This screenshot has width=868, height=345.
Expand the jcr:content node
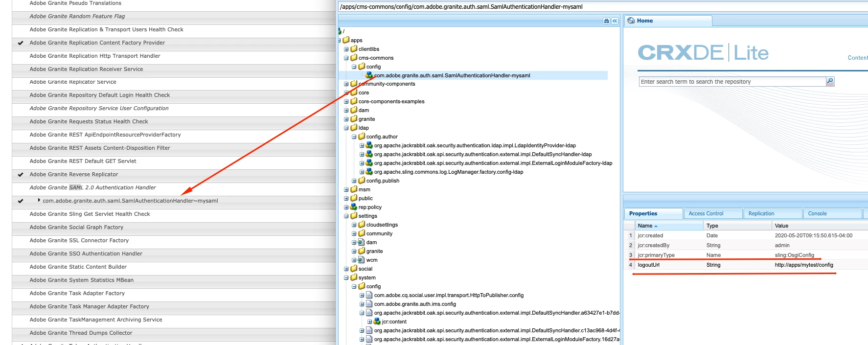pyautogui.click(x=370, y=322)
